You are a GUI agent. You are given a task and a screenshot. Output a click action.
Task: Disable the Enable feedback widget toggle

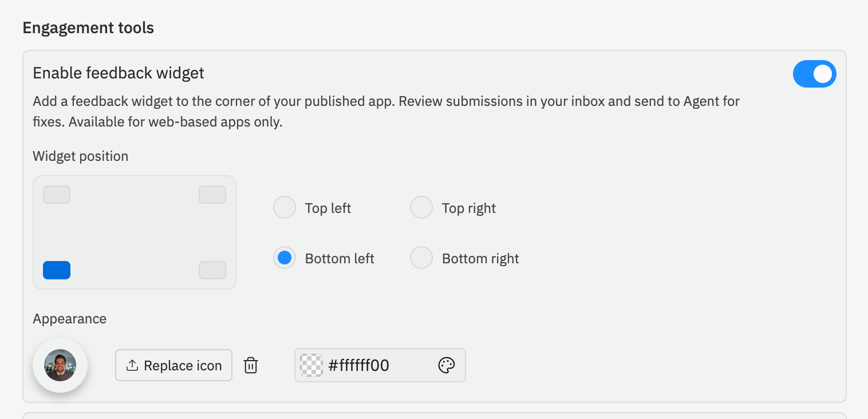coord(814,73)
